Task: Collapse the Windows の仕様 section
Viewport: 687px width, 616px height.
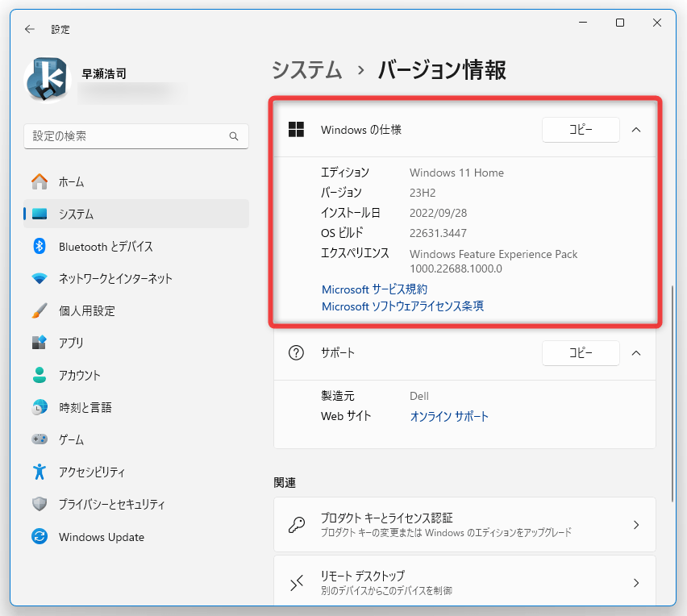Action: [x=636, y=130]
